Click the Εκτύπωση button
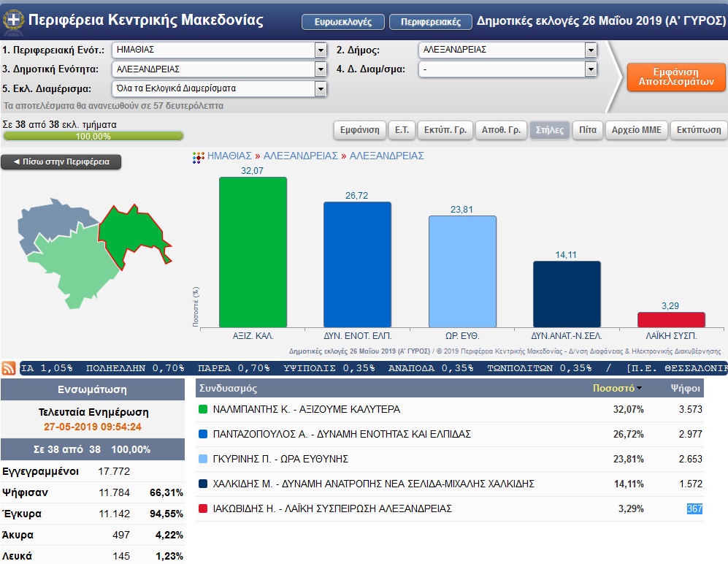This screenshot has width=728, height=564. (699, 130)
